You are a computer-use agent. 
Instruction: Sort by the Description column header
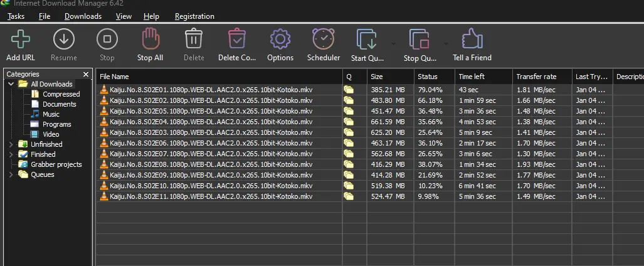(x=628, y=77)
